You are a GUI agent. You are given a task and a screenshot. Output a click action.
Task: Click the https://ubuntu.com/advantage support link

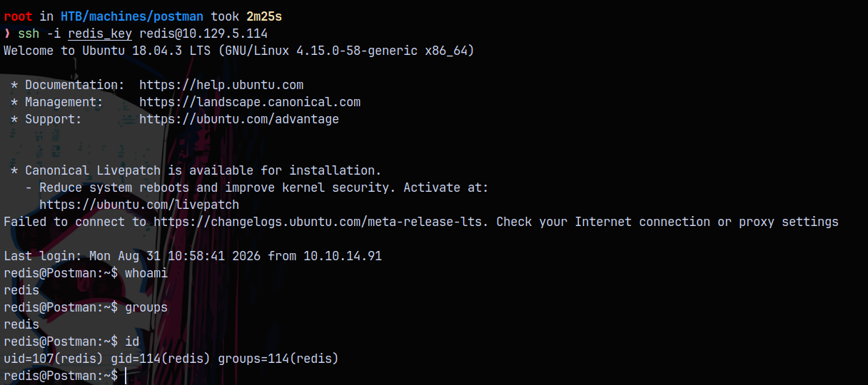[x=239, y=119]
